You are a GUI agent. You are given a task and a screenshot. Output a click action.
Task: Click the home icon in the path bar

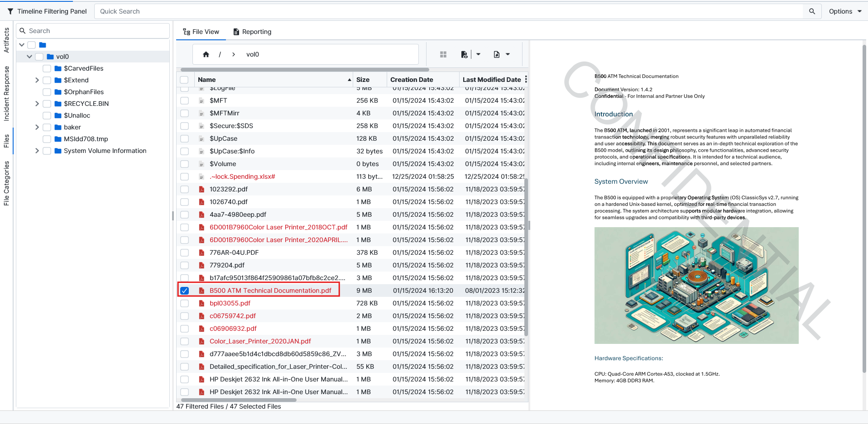point(206,54)
